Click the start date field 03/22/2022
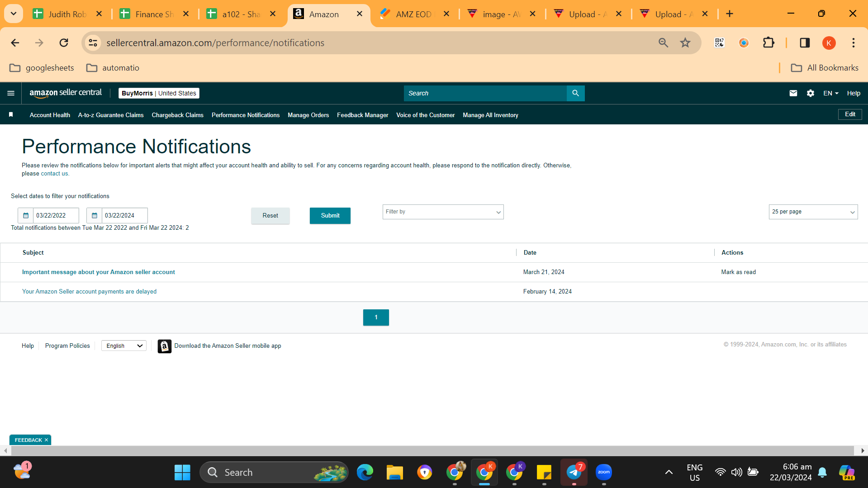The image size is (868, 488). click(x=56, y=216)
